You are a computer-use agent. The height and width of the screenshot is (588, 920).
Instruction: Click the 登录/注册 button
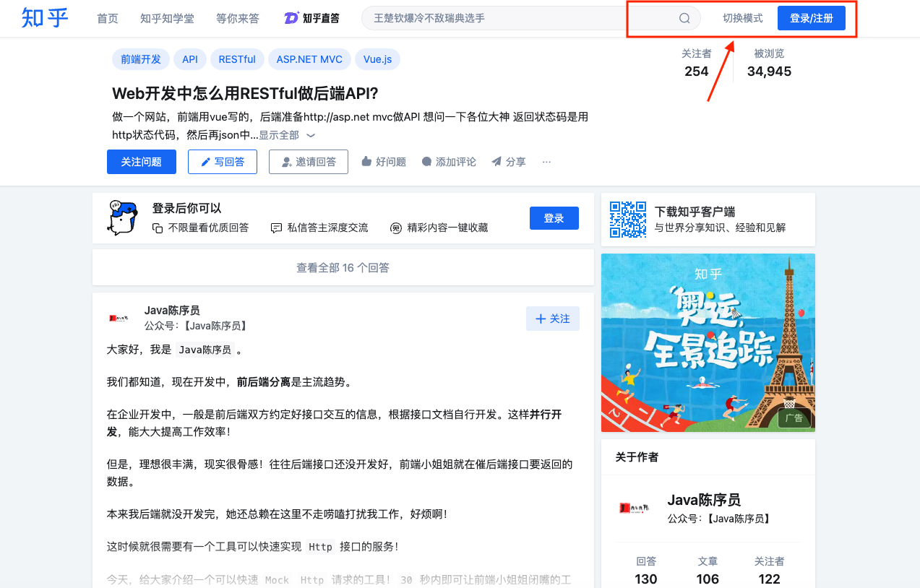coord(812,18)
